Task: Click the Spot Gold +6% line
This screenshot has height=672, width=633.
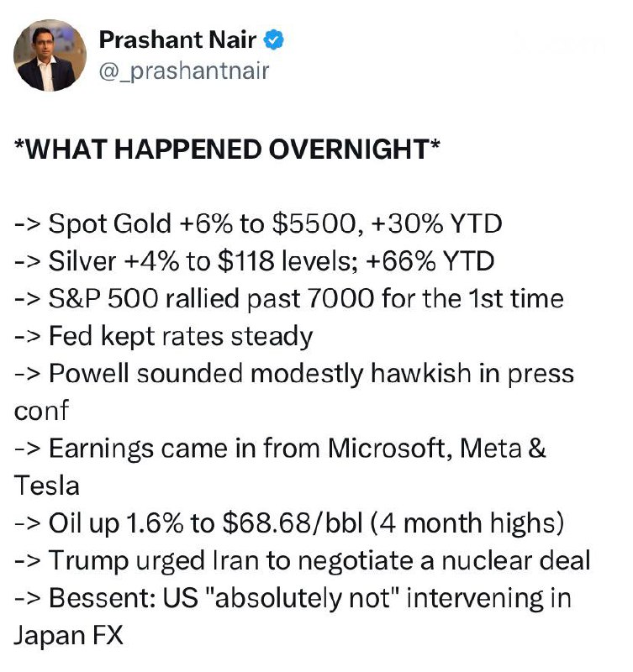Action: pyautogui.click(x=258, y=223)
